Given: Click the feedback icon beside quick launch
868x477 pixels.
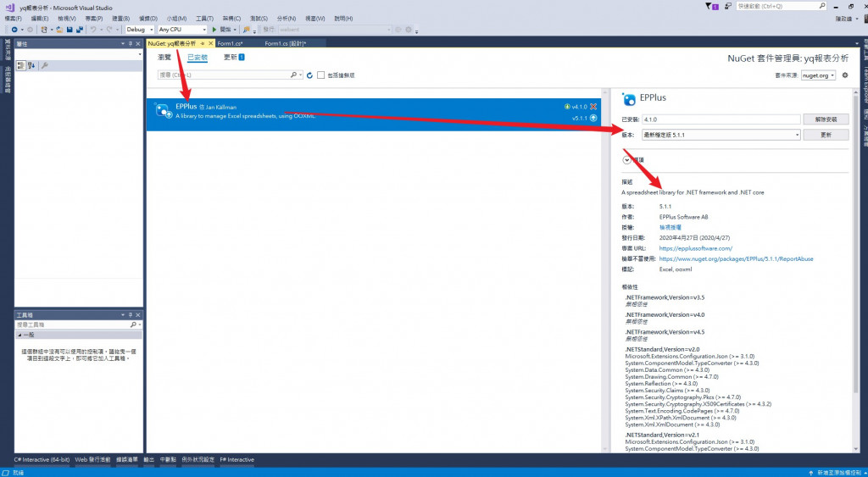Looking at the screenshot, I should pyautogui.click(x=728, y=6).
